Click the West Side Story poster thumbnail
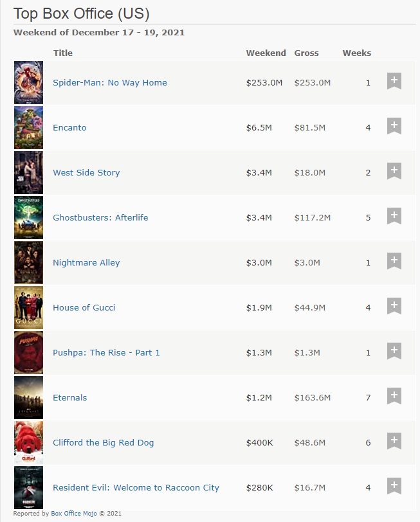Viewport: 420px width, 522px height. point(29,172)
